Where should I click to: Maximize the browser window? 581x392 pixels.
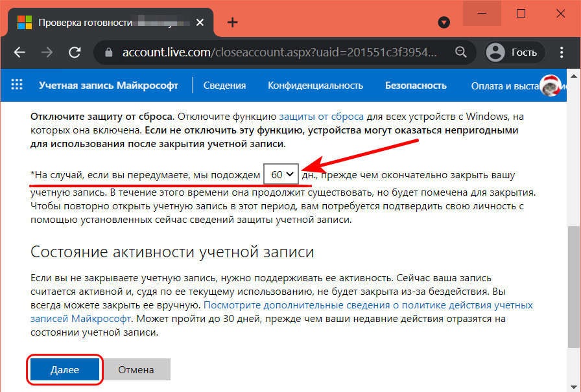pyautogui.click(x=521, y=14)
